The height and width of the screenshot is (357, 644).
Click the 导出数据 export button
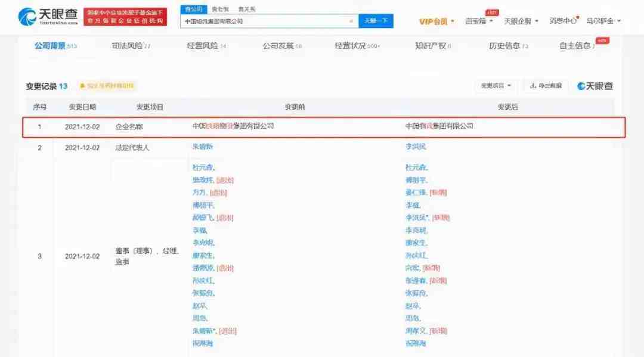pos(546,86)
